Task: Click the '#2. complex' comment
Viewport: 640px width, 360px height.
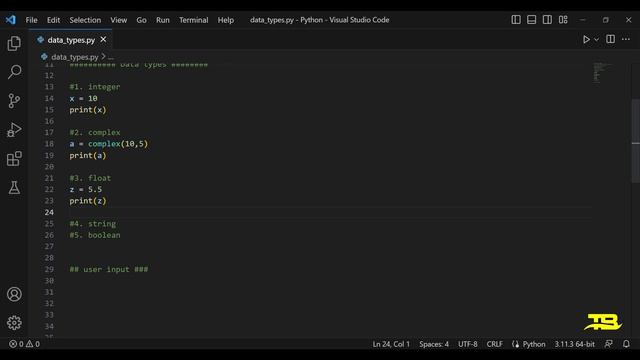Action: tap(95, 133)
